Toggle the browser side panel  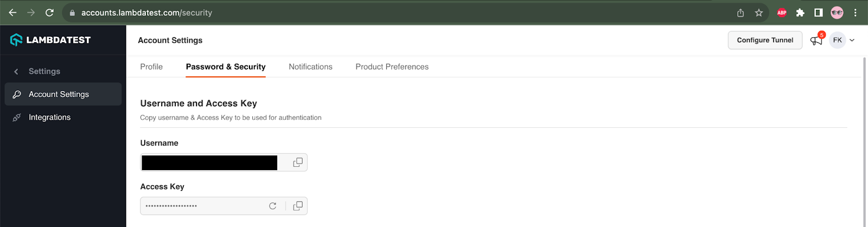tap(819, 12)
